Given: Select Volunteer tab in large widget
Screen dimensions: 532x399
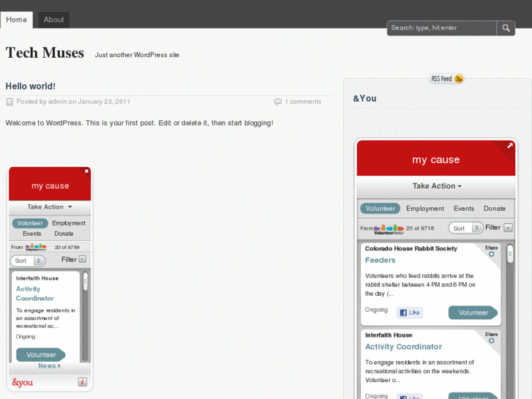Looking at the screenshot, I should [380, 209].
